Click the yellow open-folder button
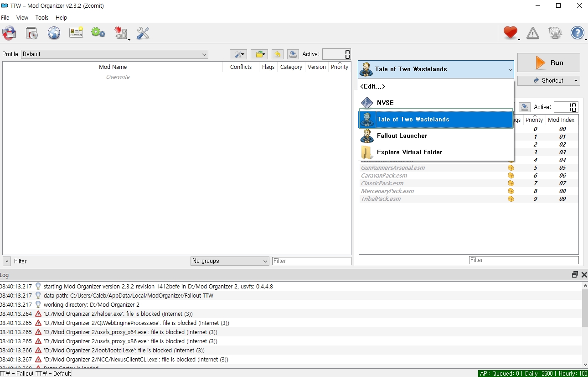The image size is (588, 377). pyautogui.click(x=259, y=54)
